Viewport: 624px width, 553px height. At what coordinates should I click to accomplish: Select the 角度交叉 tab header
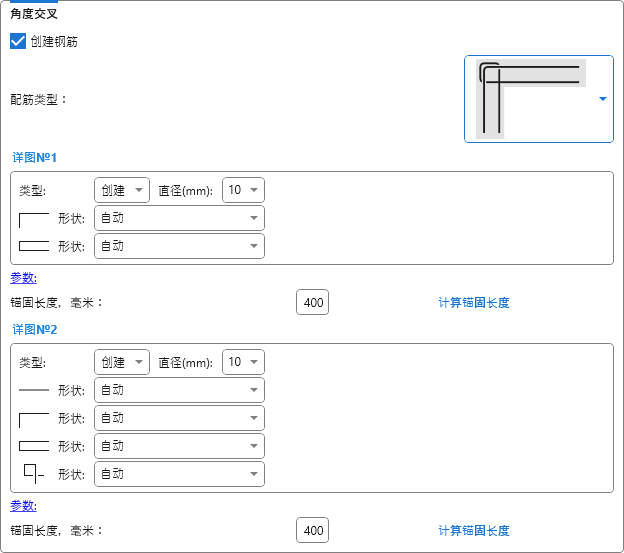click(x=34, y=14)
